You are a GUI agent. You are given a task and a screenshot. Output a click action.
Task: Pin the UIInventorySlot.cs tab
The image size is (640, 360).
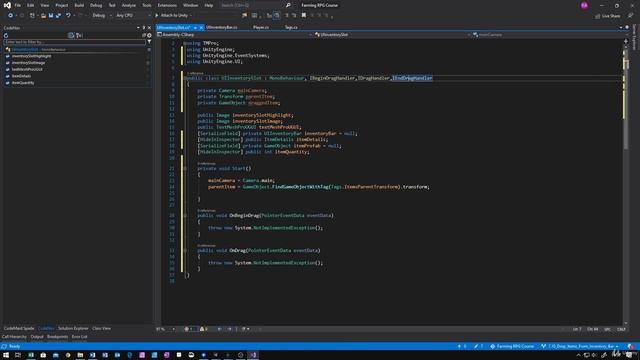pos(195,27)
